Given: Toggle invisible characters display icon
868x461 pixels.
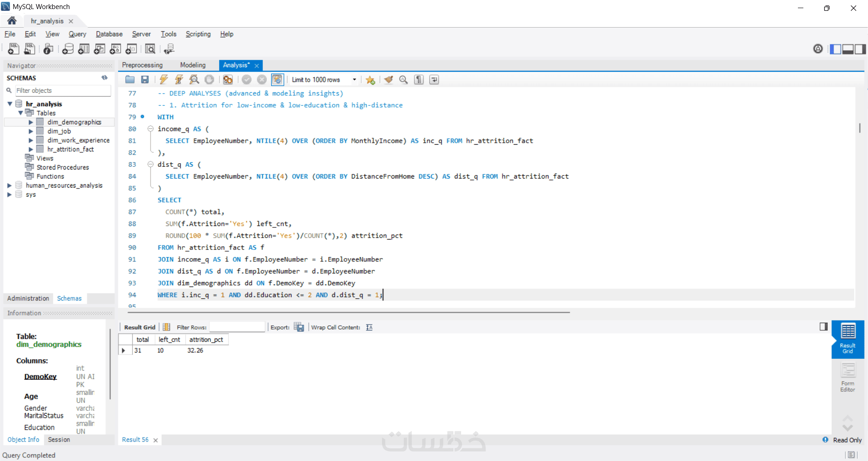Looking at the screenshot, I should (419, 80).
